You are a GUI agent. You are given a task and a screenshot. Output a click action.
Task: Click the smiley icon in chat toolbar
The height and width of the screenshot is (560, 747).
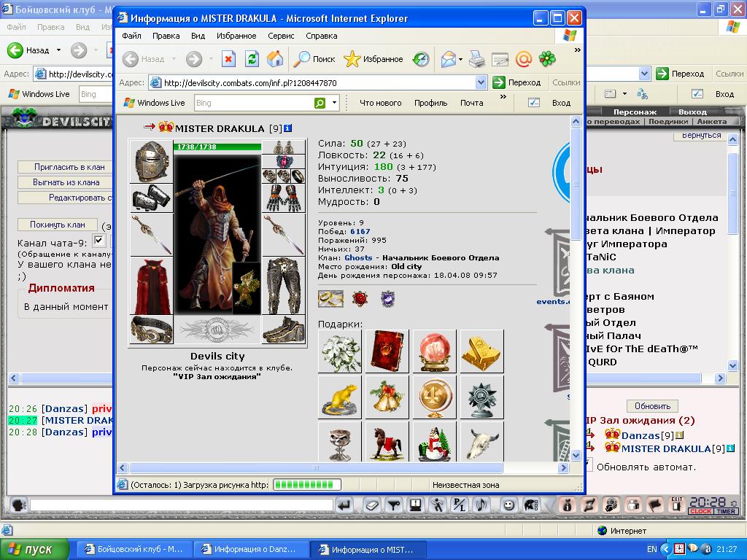coord(509,505)
